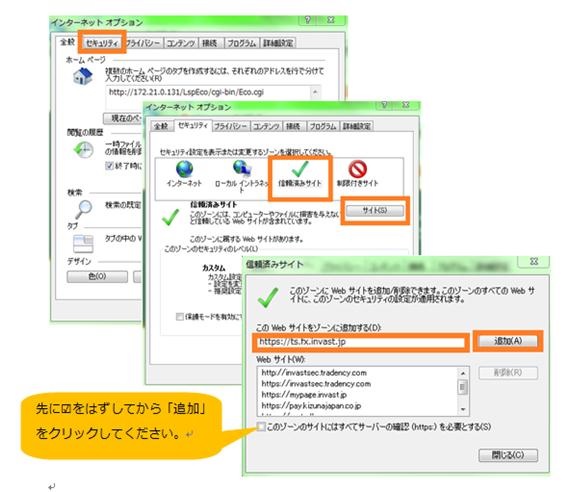571x492 pixels.
Task: Open the セキュリティ tab in the back dialog
Action: (x=102, y=43)
